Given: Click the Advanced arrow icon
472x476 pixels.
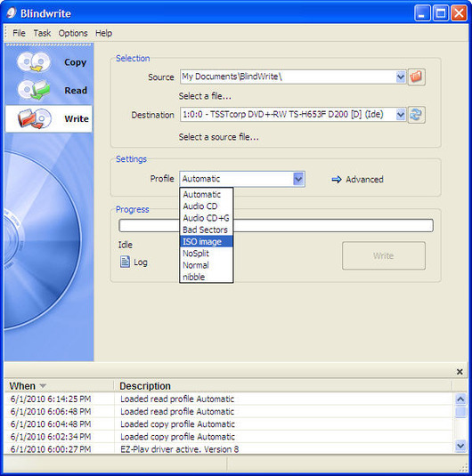Looking at the screenshot, I should click(x=337, y=180).
